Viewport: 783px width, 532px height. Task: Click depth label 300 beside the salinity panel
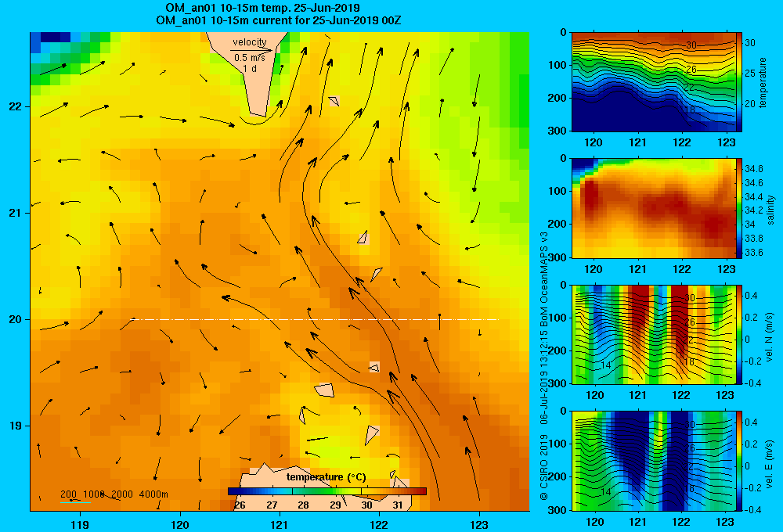[557, 257]
